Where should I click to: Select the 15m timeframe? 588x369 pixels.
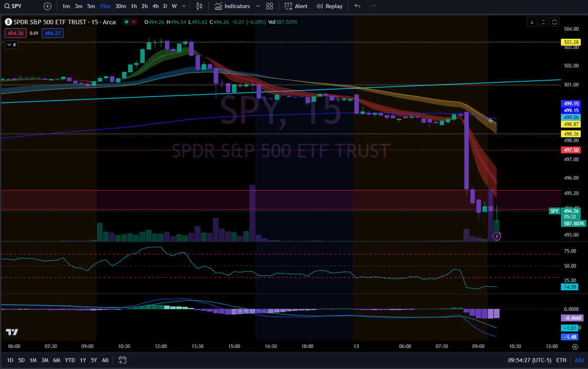click(105, 6)
